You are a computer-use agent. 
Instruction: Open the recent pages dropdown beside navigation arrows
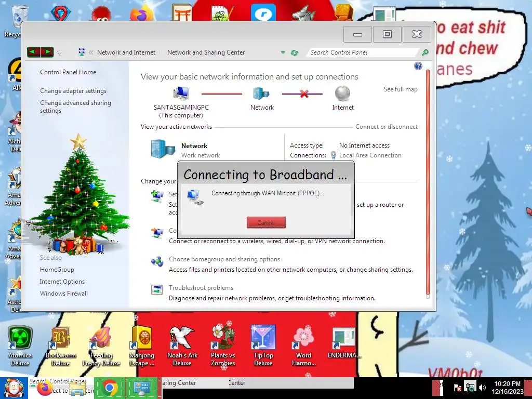59,53
